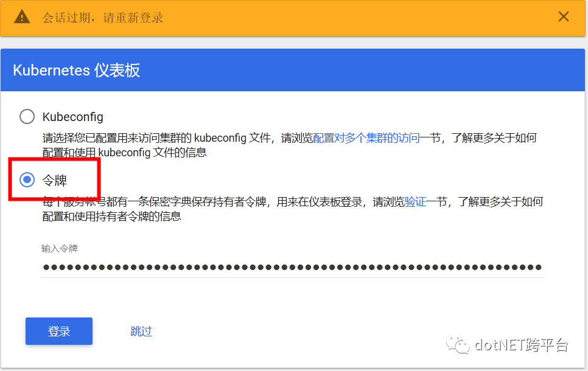
Task: Select the 令牌 token radio option
Action: [27, 180]
